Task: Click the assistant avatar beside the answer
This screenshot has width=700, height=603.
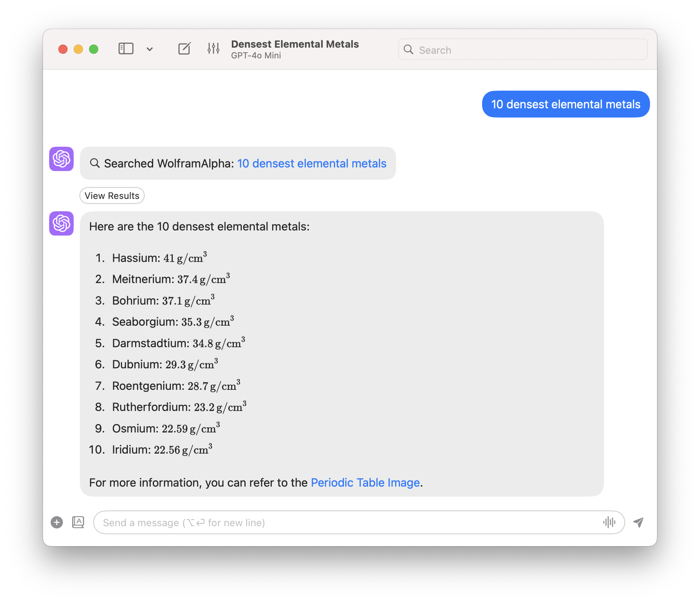Action: 61,224
